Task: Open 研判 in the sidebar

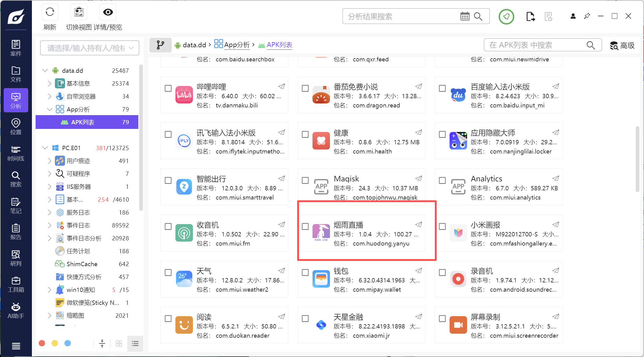Action: 16,258
